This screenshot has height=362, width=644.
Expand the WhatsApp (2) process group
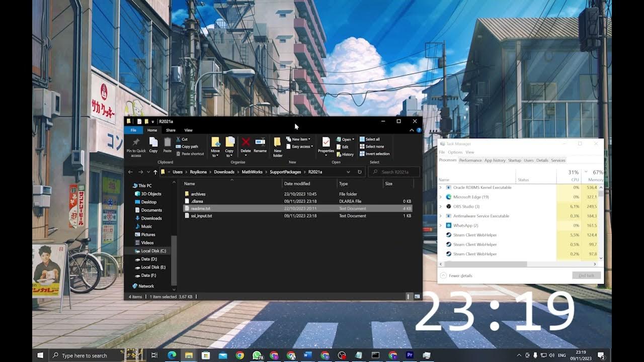(x=441, y=226)
